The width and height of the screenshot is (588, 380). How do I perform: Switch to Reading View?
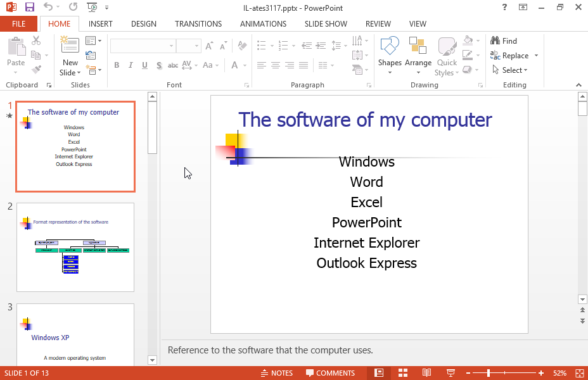click(427, 373)
